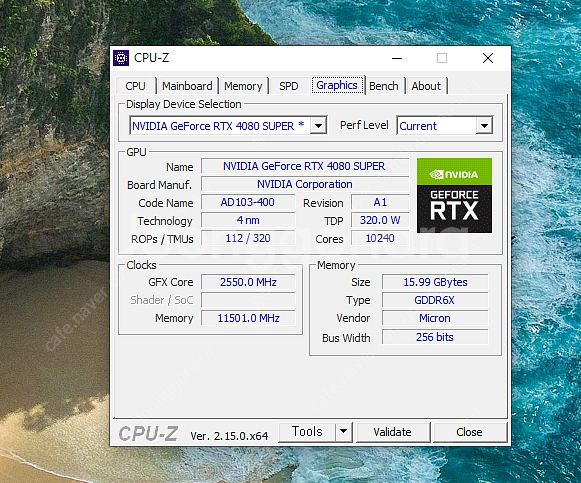Screen dimensions: 581x483
Task: Go to the SPD tab
Action: pos(289,86)
